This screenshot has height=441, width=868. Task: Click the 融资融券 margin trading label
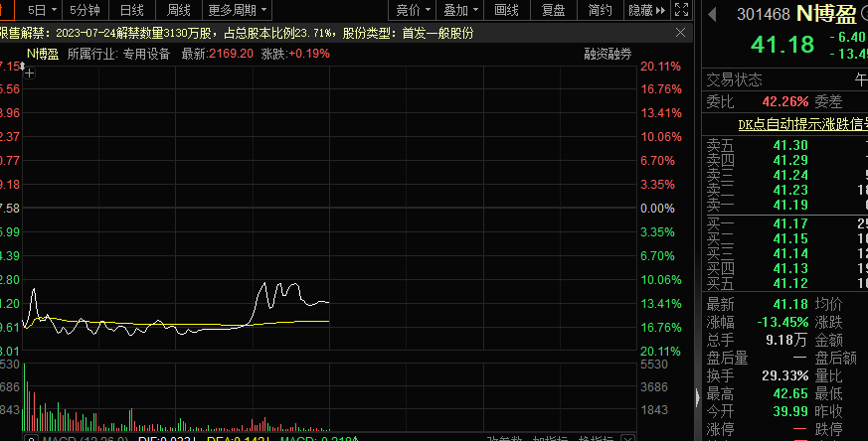click(608, 54)
